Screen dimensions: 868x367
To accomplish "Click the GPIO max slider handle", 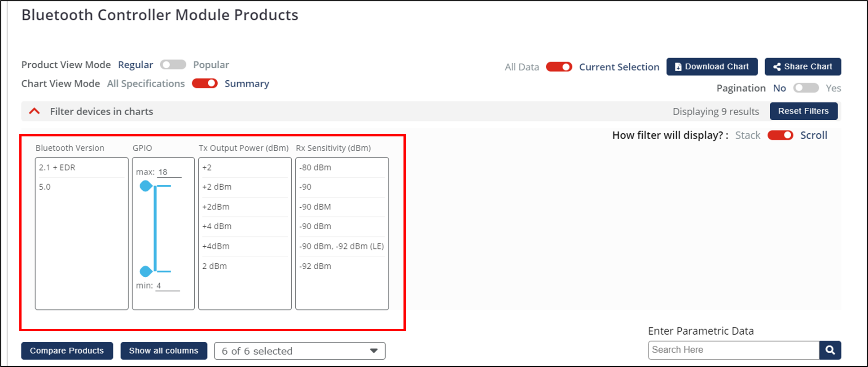I will point(146,186).
